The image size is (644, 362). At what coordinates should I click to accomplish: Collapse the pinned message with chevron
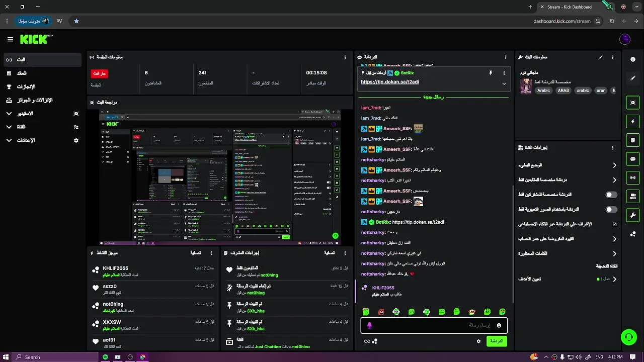(x=504, y=84)
